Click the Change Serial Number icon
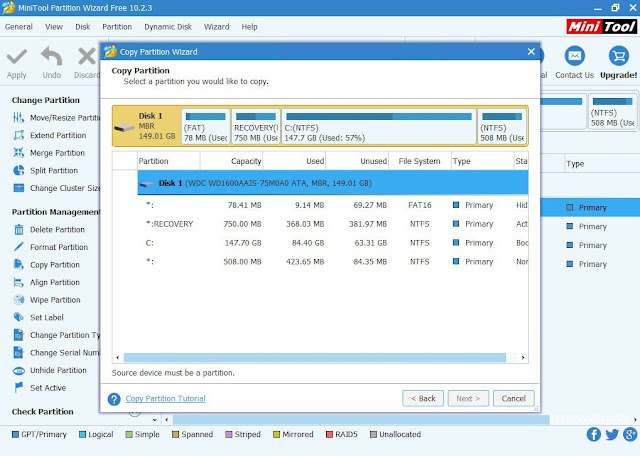This screenshot has height=456, width=640. coord(18,352)
